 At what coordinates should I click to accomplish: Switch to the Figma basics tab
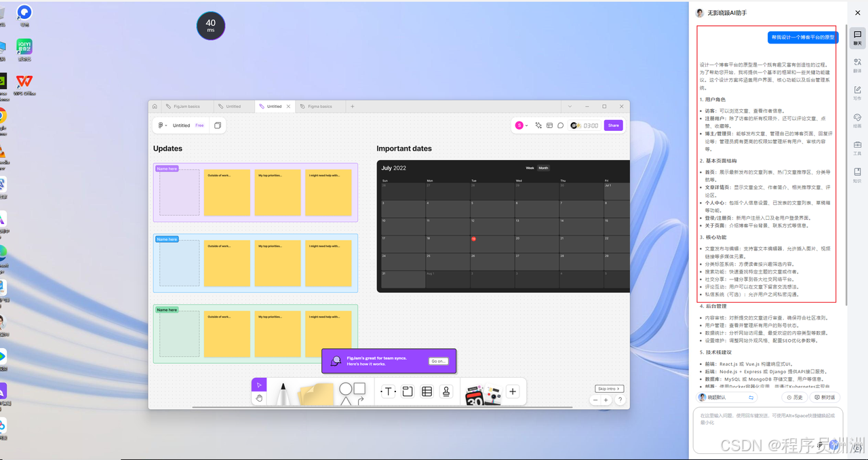(x=320, y=107)
